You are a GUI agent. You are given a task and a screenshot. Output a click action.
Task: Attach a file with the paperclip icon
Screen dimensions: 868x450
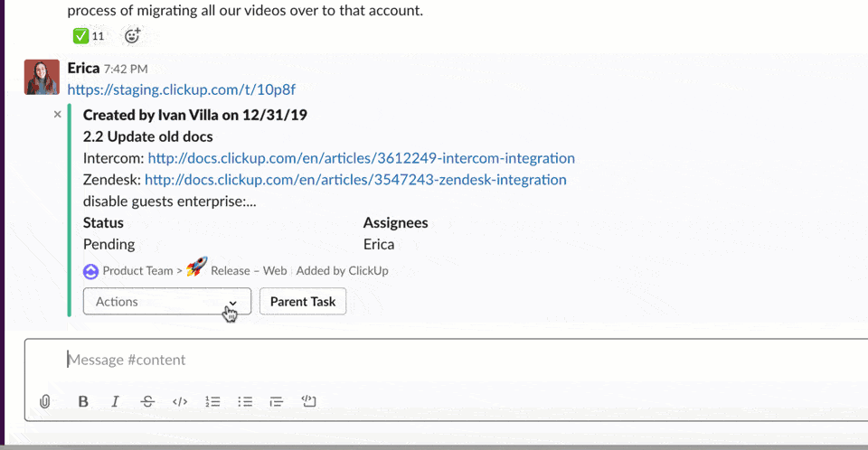[x=45, y=401]
